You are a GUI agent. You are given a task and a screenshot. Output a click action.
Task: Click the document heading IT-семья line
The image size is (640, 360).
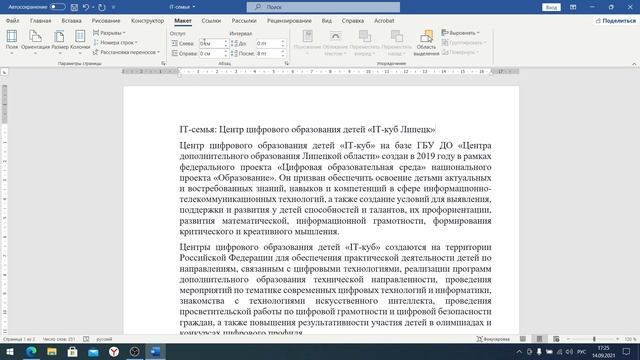308,129
